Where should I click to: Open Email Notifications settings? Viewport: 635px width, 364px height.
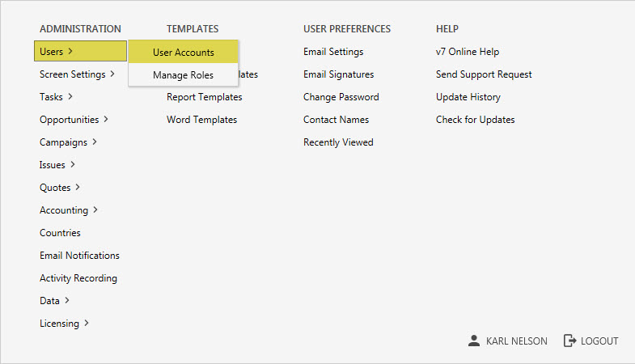coord(79,256)
